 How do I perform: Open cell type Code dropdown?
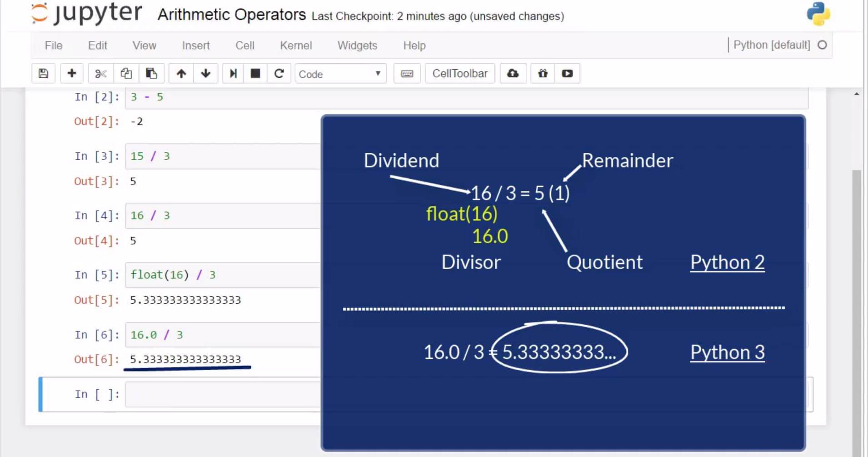(x=340, y=74)
